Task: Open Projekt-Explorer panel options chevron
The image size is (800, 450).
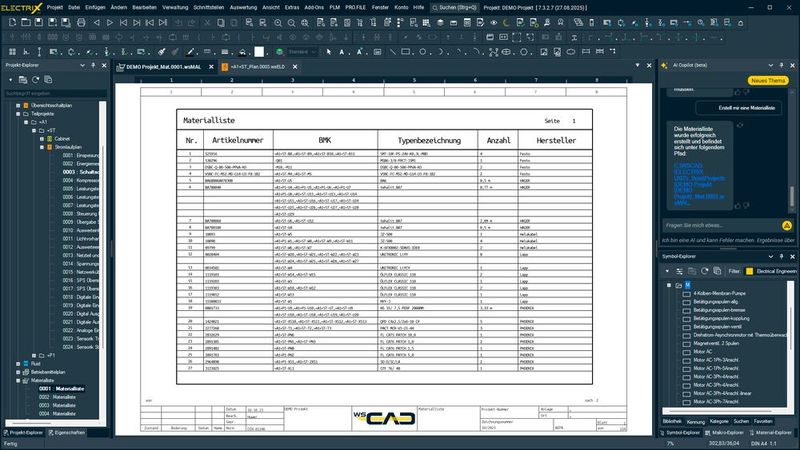Action: click(82, 65)
